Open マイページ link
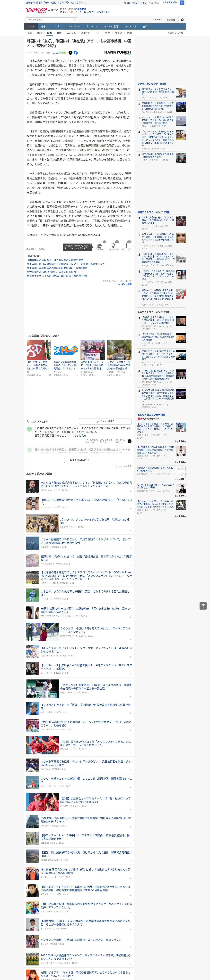This screenshot has width=210, height=980. coord(157,19)
